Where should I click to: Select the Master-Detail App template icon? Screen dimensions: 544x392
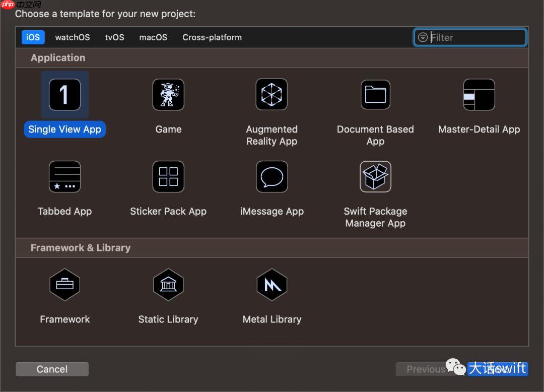pyautogui.click(x=479, y=95)
